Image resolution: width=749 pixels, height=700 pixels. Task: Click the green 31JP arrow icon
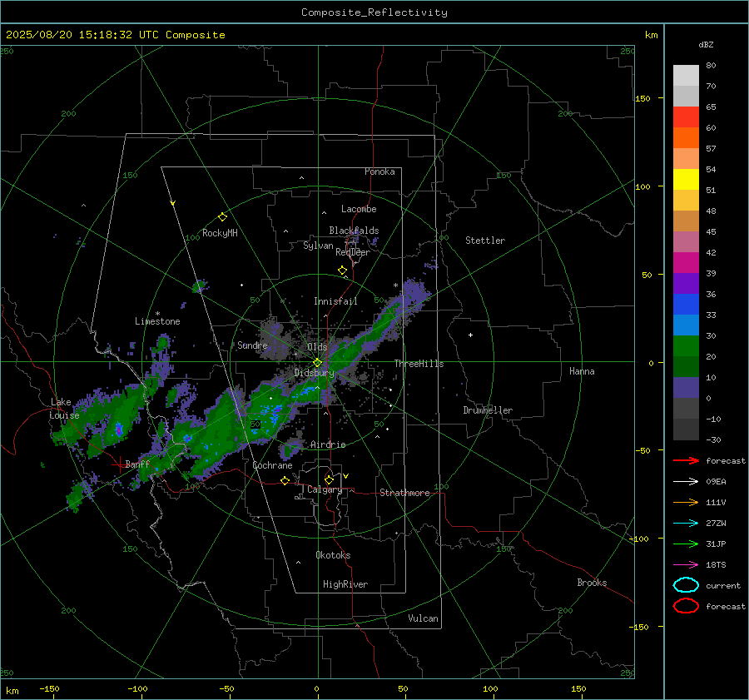pyautogui.click(x=686, y=544)
